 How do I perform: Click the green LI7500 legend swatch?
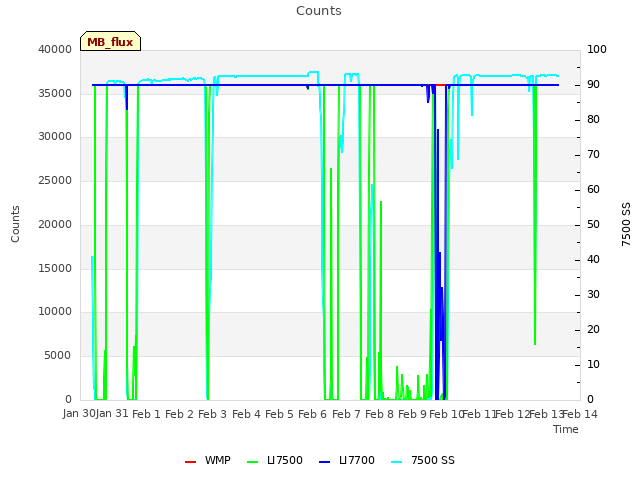pos(253,462)
